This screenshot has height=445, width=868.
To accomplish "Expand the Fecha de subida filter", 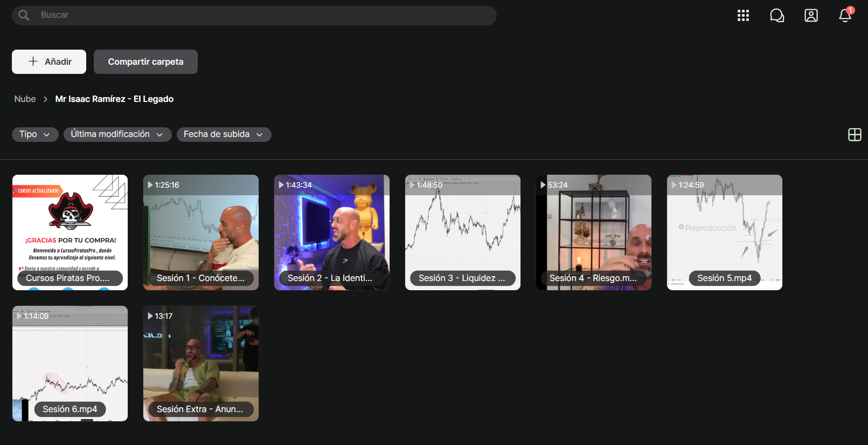I will coord(224,134).
